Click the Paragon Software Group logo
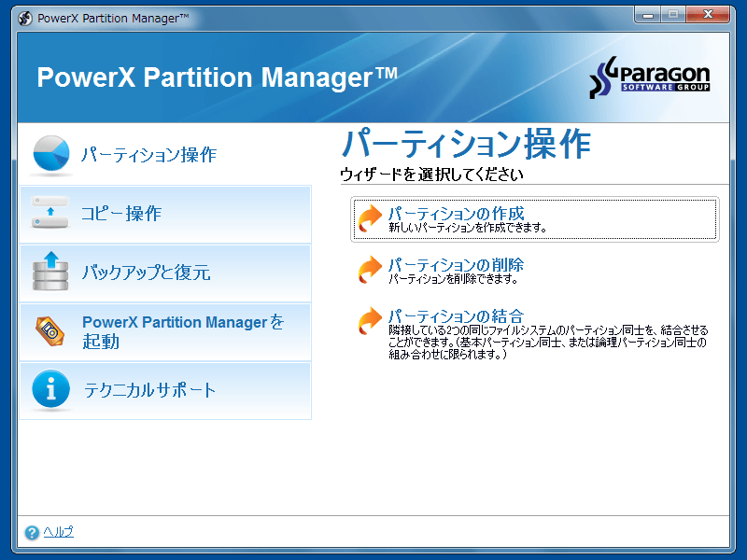The image size is (747, 560). tap(649, 77)
